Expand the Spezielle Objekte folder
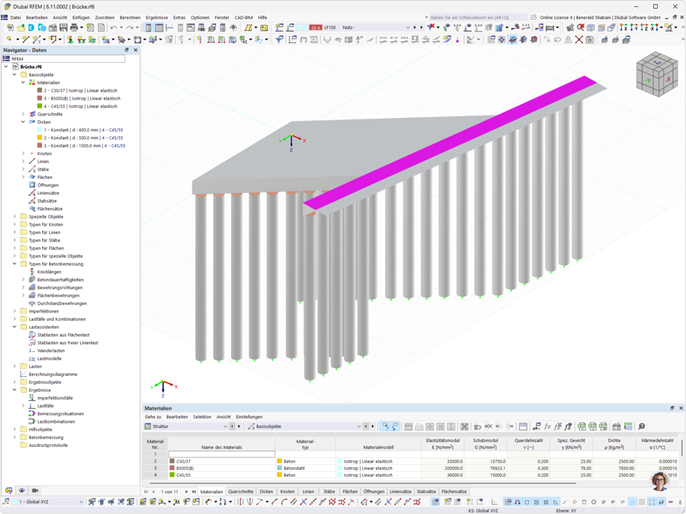686x514 pixels. click(x=14, y=217)
